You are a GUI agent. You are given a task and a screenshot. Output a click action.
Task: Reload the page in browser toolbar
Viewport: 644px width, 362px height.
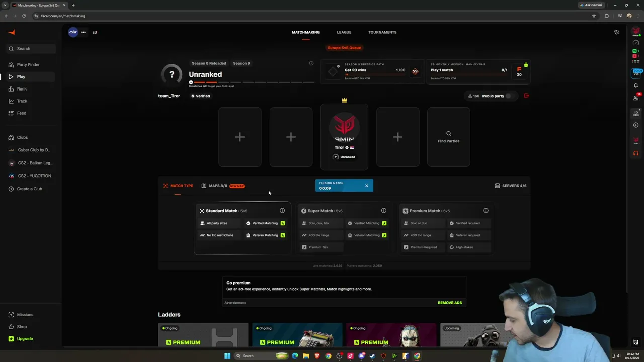click(x=24, y=16)
